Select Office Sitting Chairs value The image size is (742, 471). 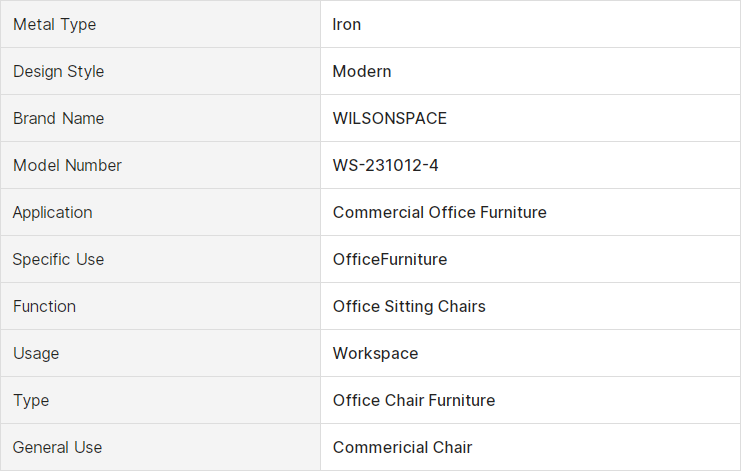pyautogui.click(x=409, y=306)
